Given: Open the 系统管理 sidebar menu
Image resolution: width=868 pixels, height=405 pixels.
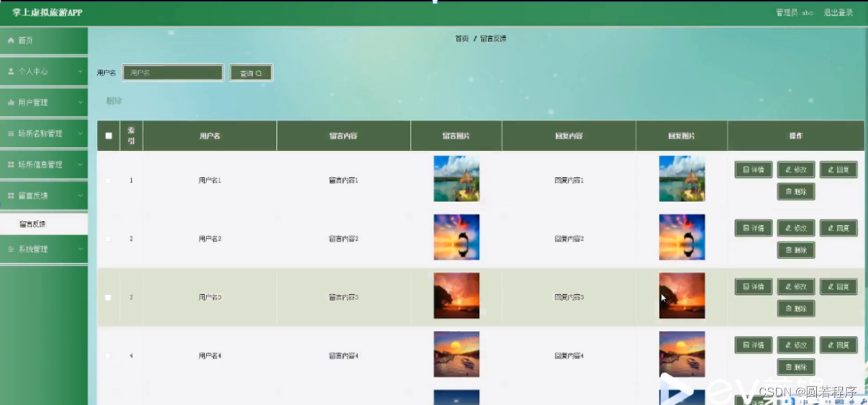Looking at the screenshot, I should (x=44, y=249).
